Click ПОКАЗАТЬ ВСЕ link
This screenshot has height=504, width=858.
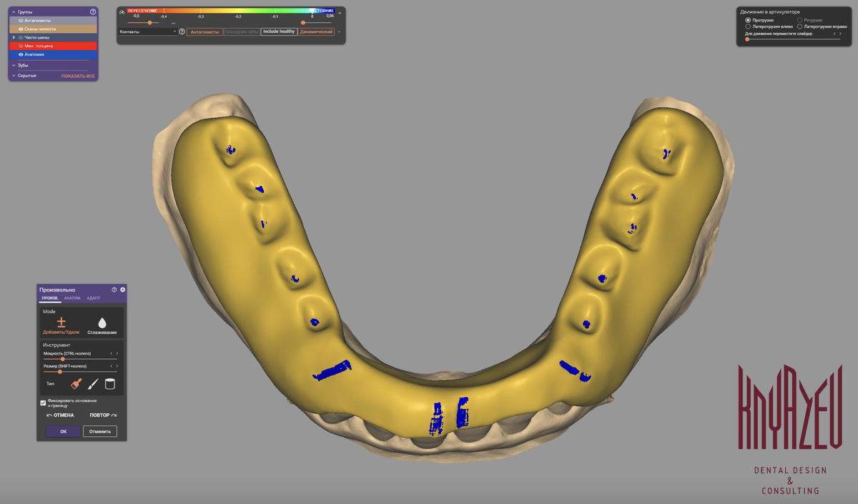tap(78, 76)
